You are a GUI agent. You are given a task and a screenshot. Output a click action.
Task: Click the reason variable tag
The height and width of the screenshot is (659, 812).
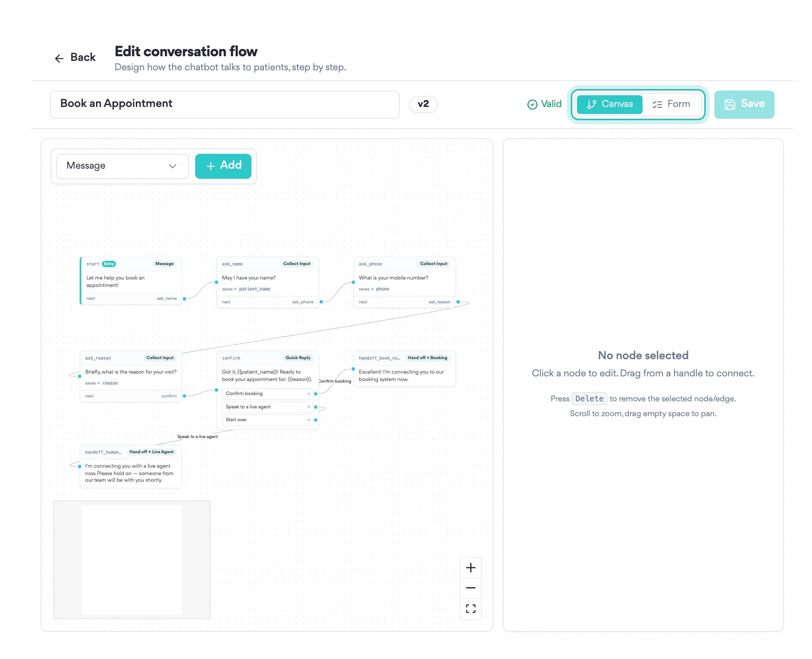110,383
